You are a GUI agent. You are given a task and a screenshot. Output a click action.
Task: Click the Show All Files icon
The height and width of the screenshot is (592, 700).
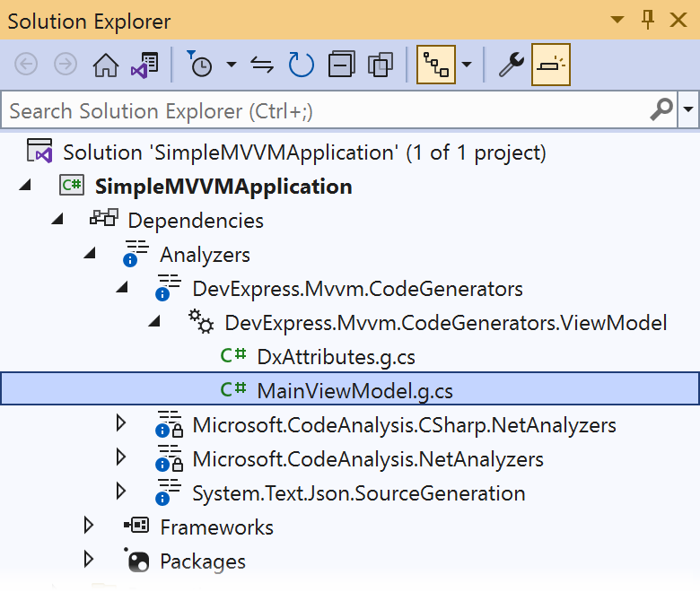(381, 65)
